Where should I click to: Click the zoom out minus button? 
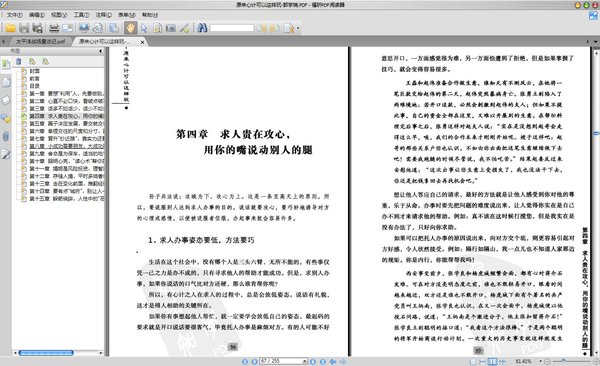[x=548, y=361]
